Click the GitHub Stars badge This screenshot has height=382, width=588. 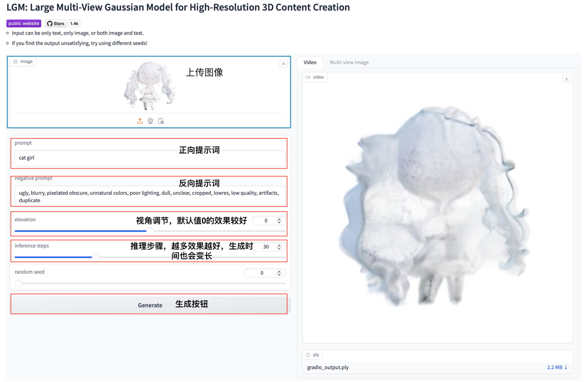[56, 23]
